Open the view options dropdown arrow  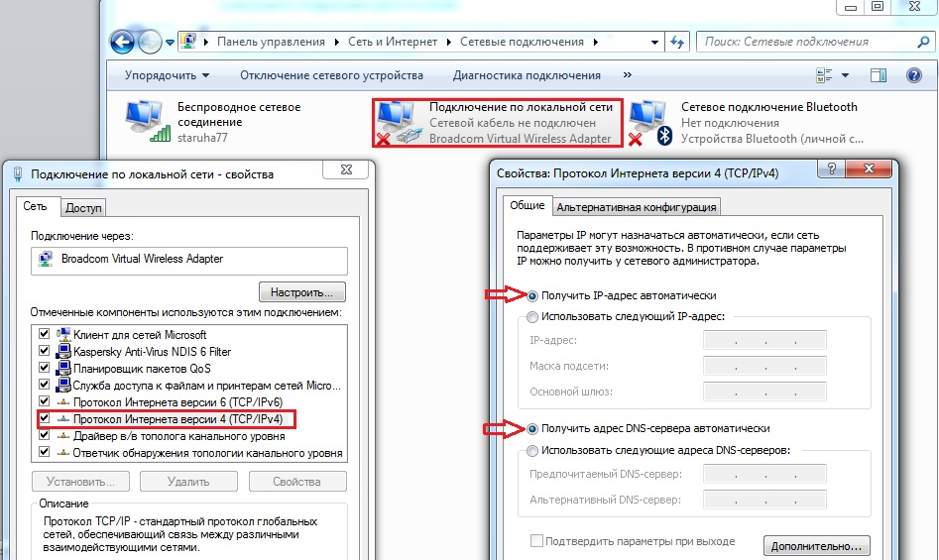845,75
